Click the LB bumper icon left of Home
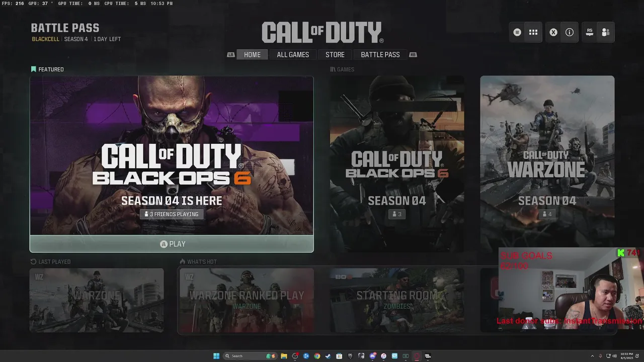The width and height of the screenshot is (644, 362). tap(231, 55)
